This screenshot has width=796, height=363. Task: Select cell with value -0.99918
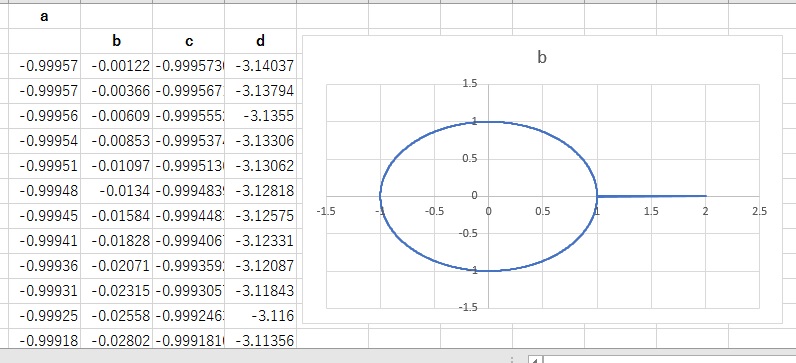click(x=44, y=339)
